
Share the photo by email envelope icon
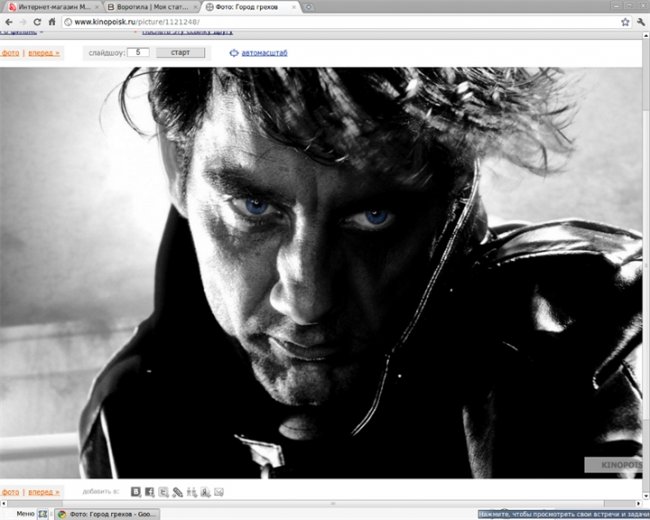[x=219, y=492]
